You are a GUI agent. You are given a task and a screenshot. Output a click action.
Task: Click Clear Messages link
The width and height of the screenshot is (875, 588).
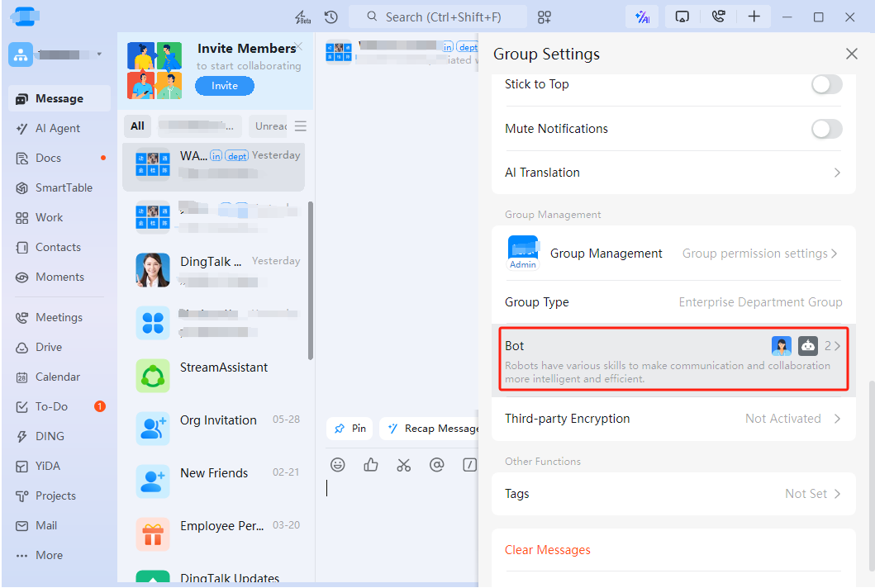[x=548, y=550]
